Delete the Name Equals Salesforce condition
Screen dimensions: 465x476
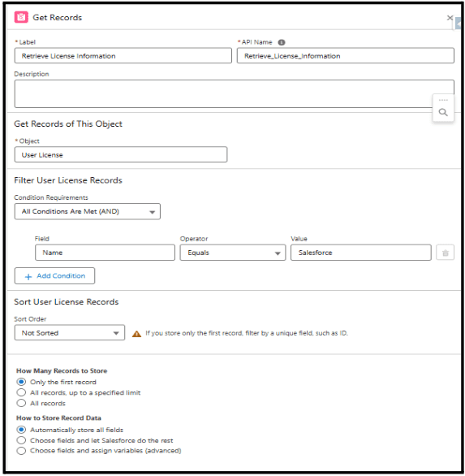tap(445, 253)
